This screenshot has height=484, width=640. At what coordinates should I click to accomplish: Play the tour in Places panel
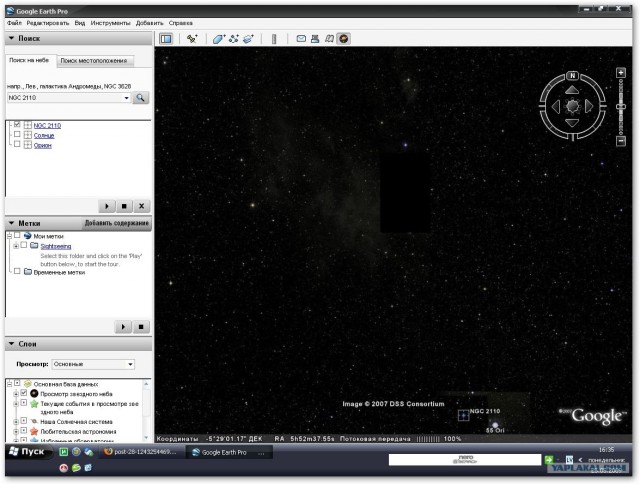coord(123,326)
